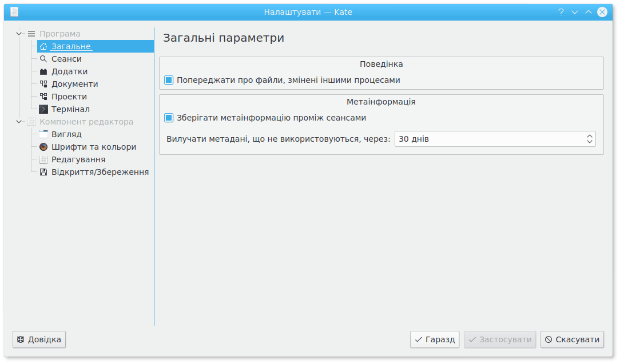Click the 30 днів spinbox arrows
The width and height of the screenshot is (620, 364).
point(589,139)
